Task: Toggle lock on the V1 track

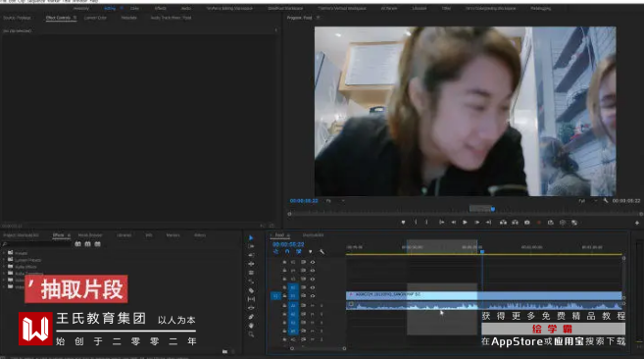Action: click(x=284, y=295)
